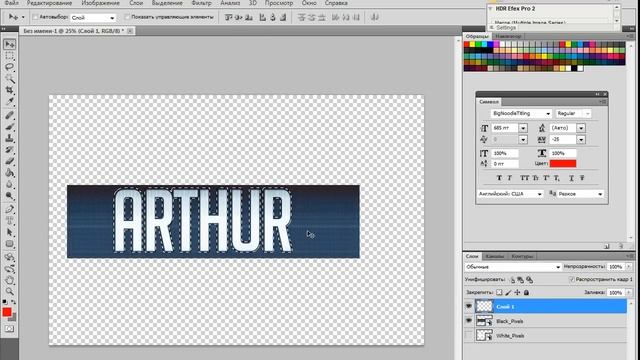Open the leading (Авто) dropdown arrow
Image resolution: width=640 pixels, height=360 pixels.
click(581, 128)
